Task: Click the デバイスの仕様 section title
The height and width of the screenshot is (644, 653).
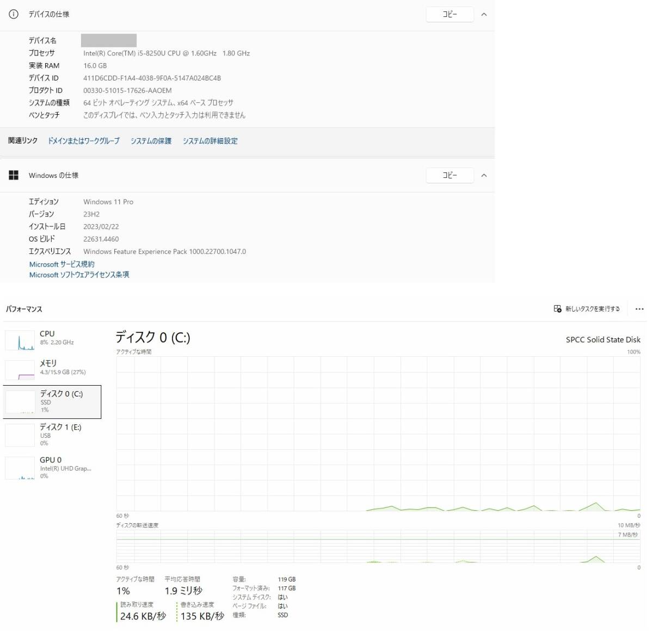Action: (49, 14)
